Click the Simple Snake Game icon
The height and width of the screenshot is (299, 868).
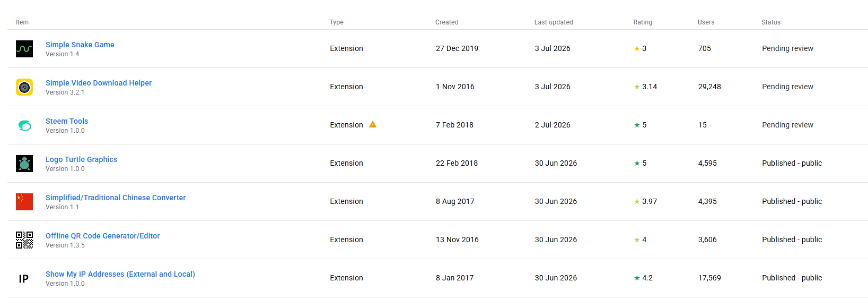point(24,49)
